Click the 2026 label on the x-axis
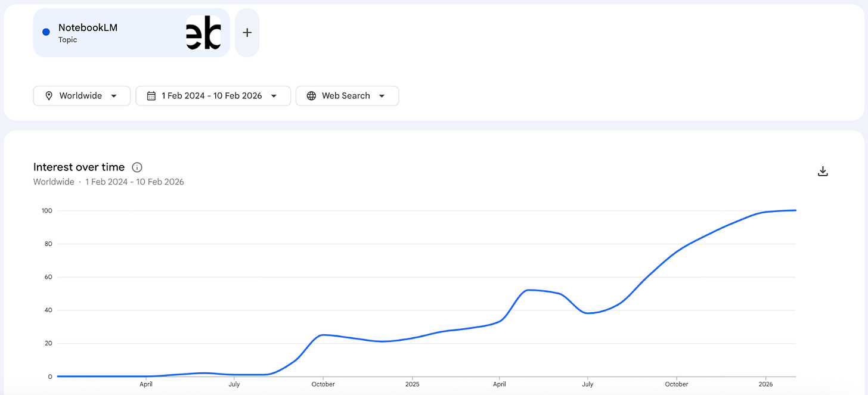 (765, 385)
